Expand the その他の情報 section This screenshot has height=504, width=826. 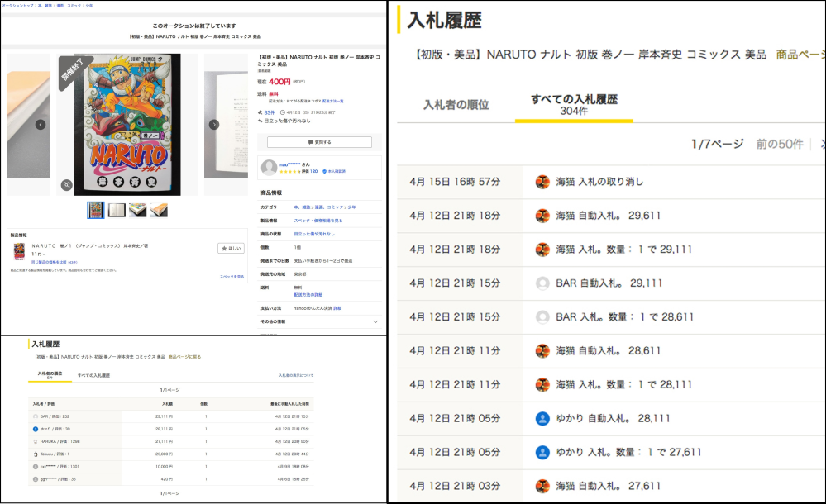(319, 321)
